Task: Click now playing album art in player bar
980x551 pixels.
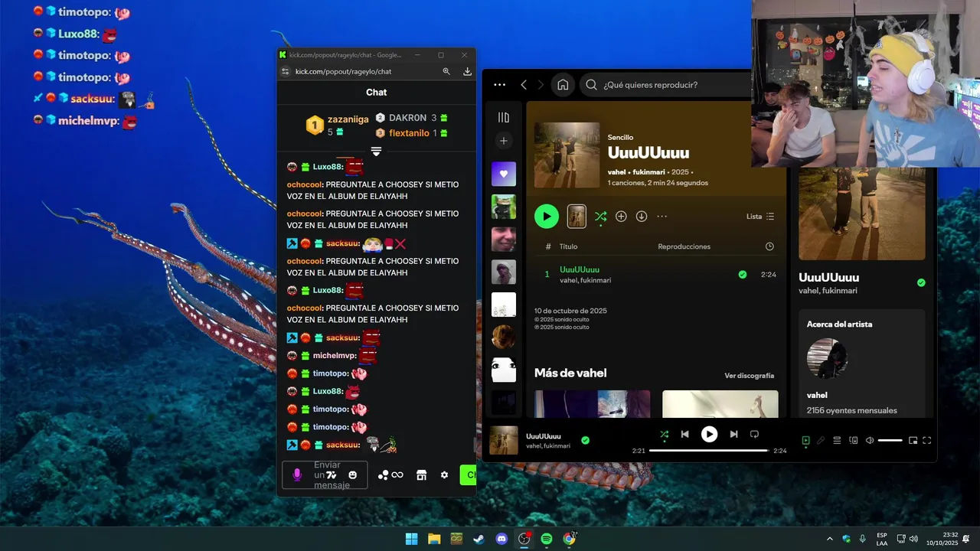Action: pyautogui.click(x=504, y=440)
